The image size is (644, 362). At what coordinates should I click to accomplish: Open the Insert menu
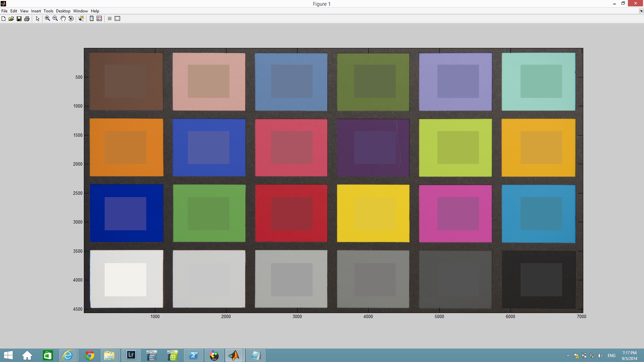pos(36,11)
